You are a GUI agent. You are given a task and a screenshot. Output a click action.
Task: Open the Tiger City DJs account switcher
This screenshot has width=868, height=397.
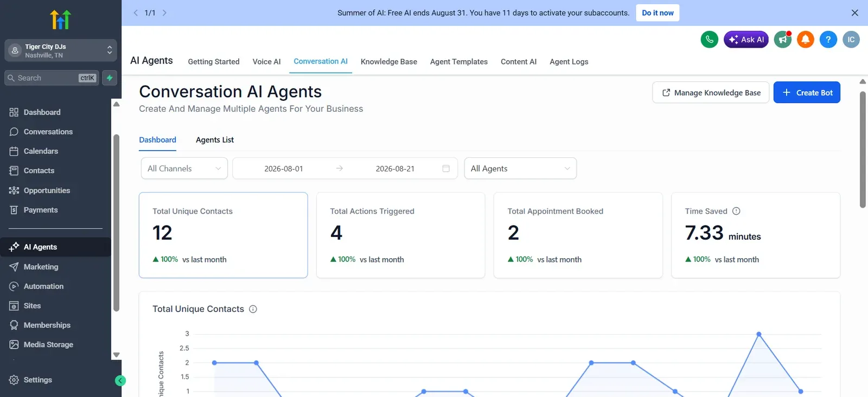pos(61,50)
